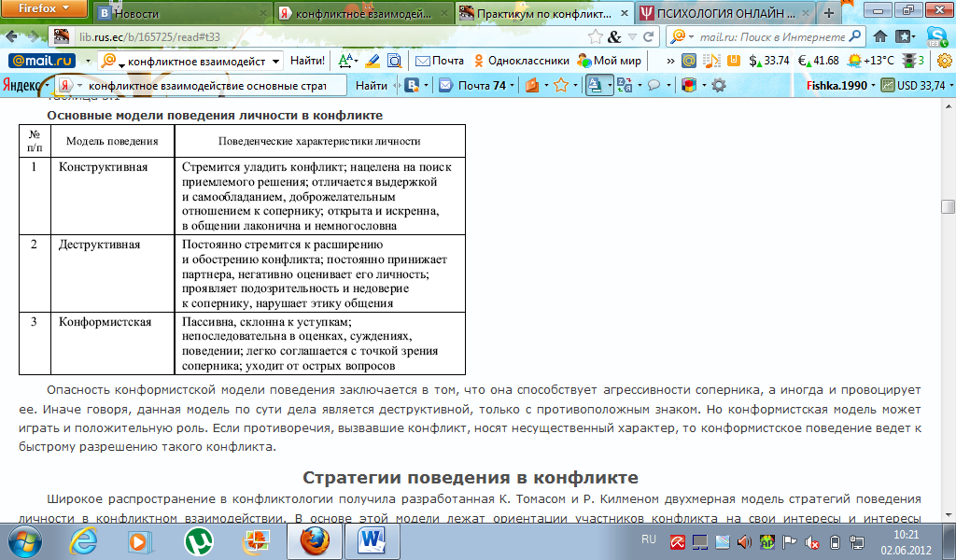Open the Почта 74 dropdown arrow
This screenshot has width=956, height=560.
tap(513, 86)
